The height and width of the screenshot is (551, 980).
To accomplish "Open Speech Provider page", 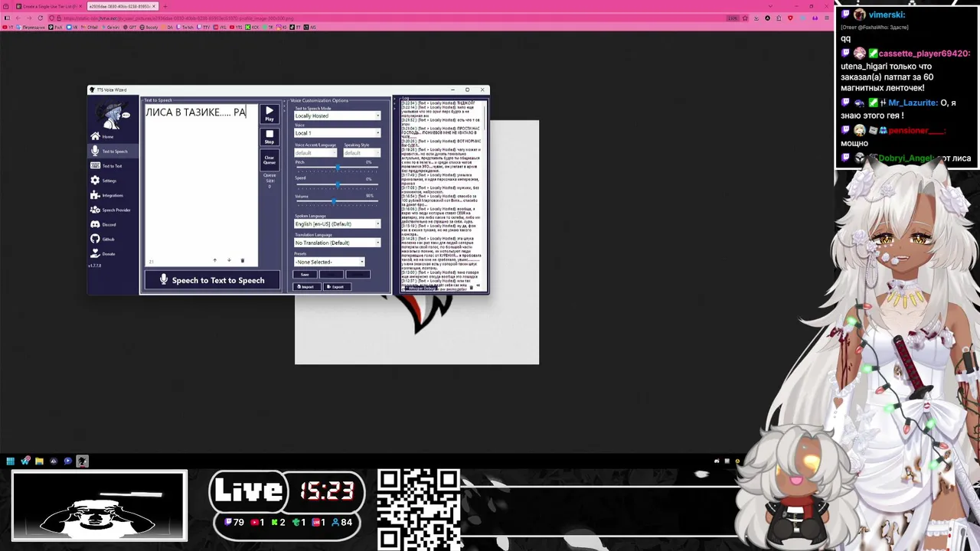I will click(115, 210).
